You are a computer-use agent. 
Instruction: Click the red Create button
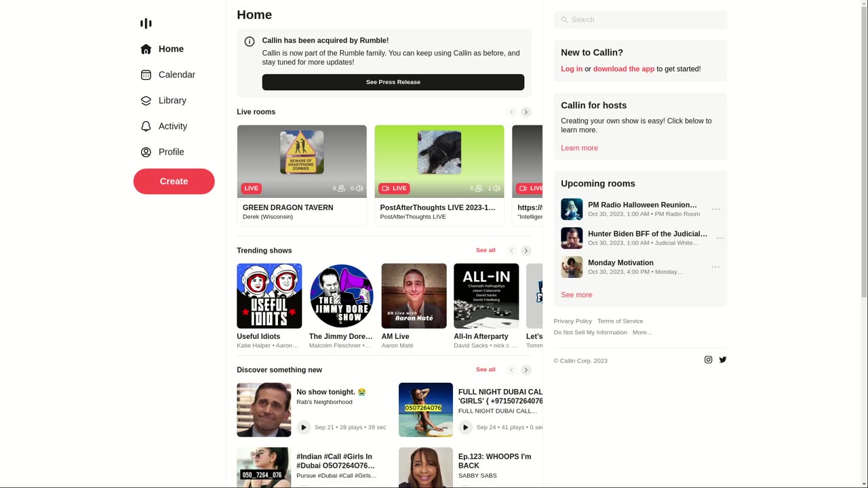pos(174,181)
